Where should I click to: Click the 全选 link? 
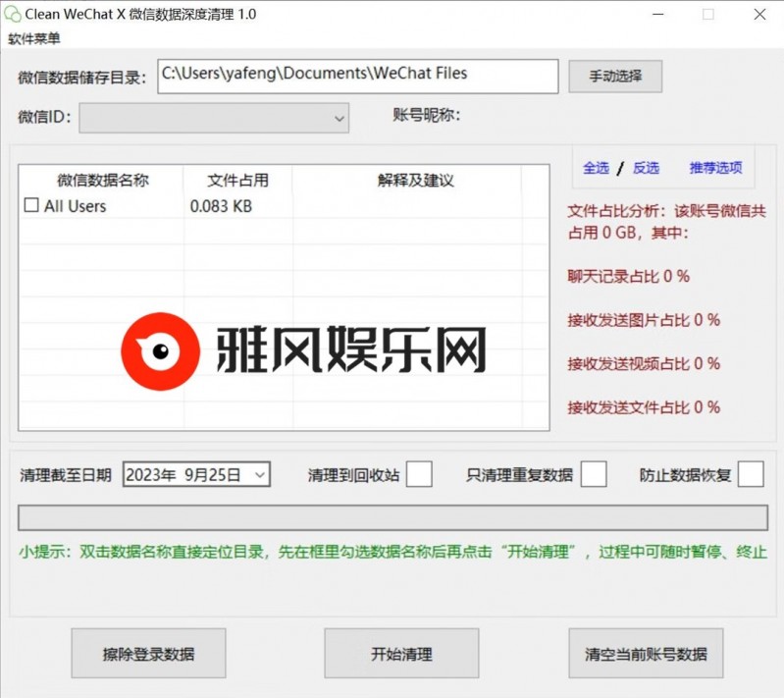596,168
